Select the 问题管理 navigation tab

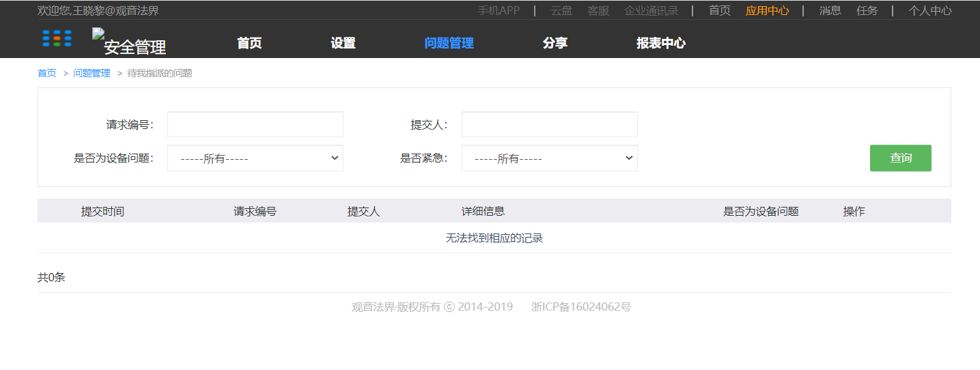(449, 43)
